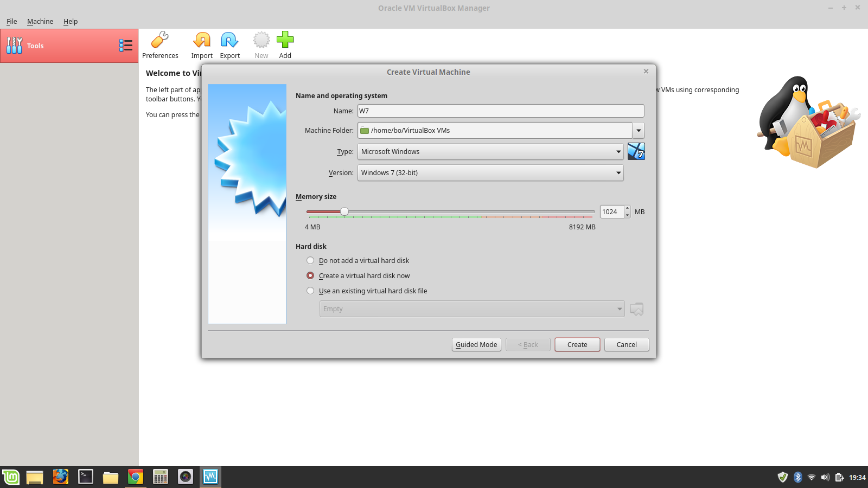Open the Version dropdown showing Windows 7 (32-bit)
Screen dimensions: 868x488
pyautogui.click(x=490, y=173)
